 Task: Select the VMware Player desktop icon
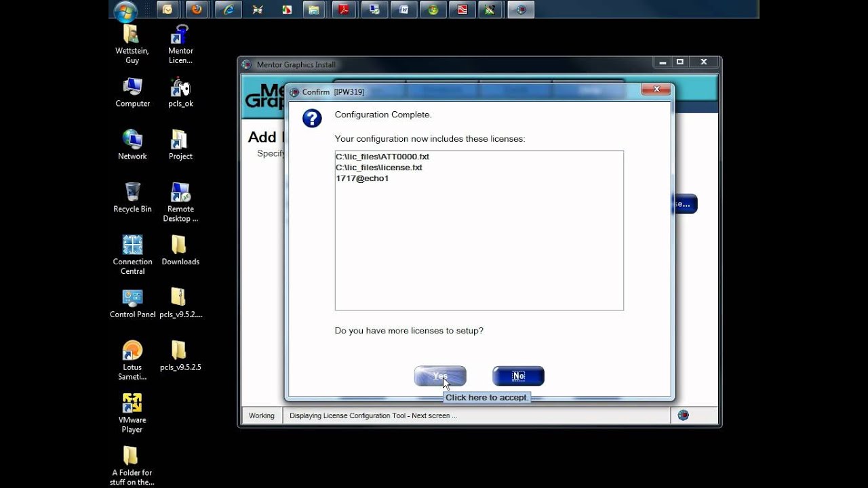tap(132, 413)
